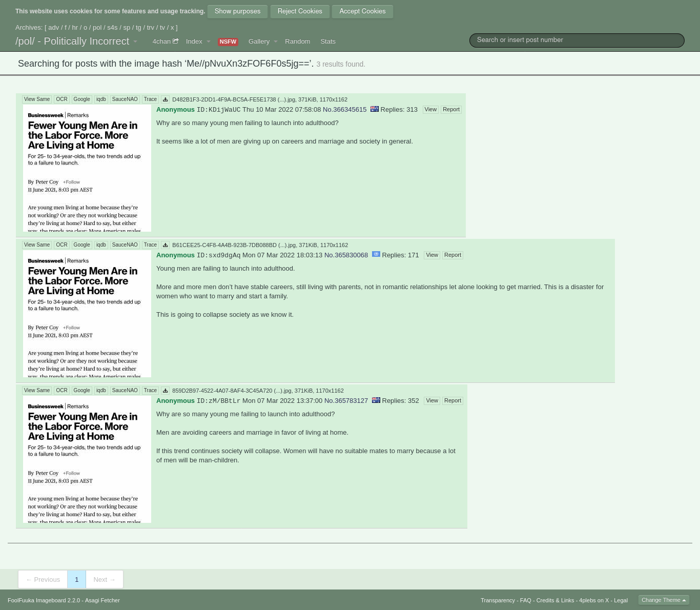The image size is (700, 610).
Task: Click View Same for post No.365830068
Action: [37, 245]
